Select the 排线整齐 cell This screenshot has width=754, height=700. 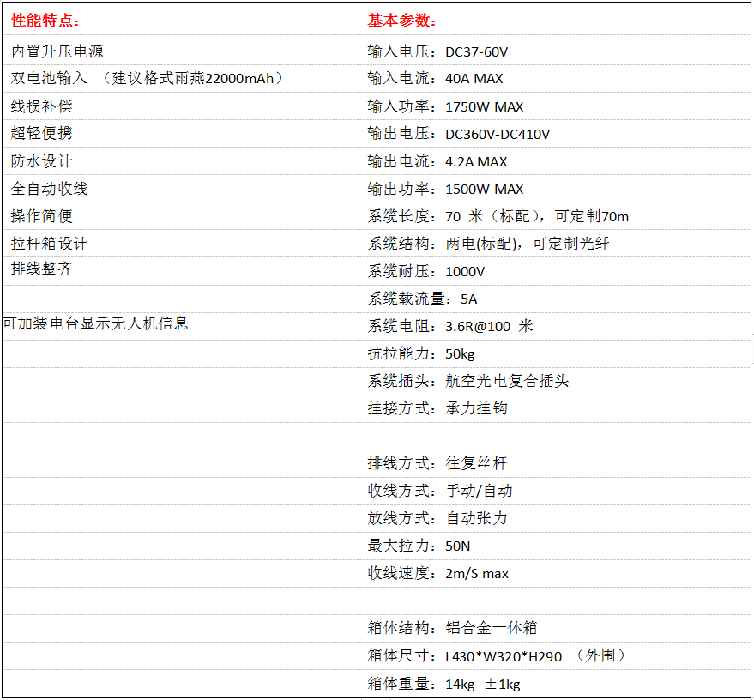[180, 271]
